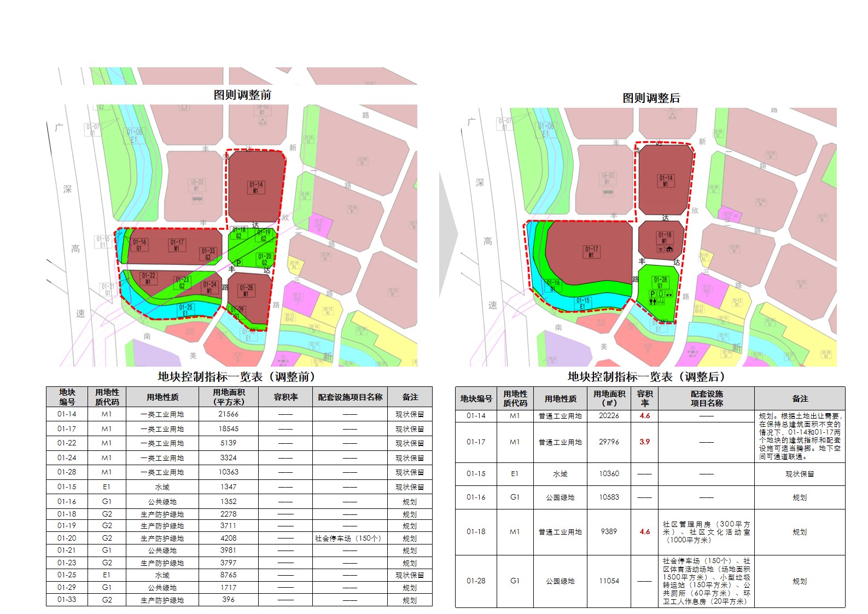Click the triangle icon atop the 调整后 map
Screen dimensions: 868x614
(x=672, y=116)
